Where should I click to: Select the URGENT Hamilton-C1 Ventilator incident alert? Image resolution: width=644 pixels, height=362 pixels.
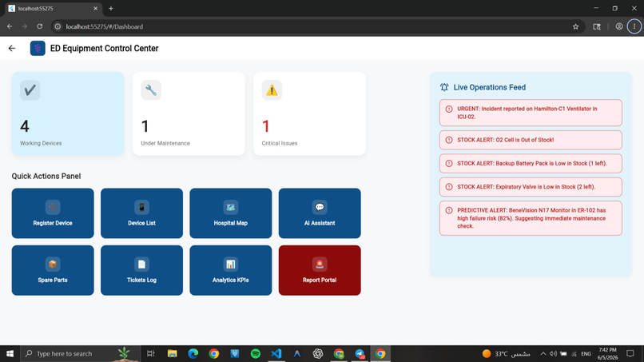531,113
